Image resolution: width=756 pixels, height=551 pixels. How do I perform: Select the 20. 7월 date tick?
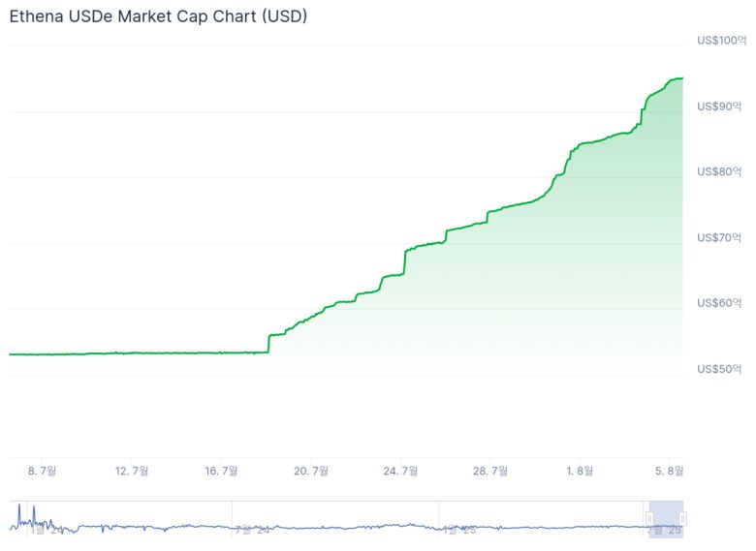(311, 471)
